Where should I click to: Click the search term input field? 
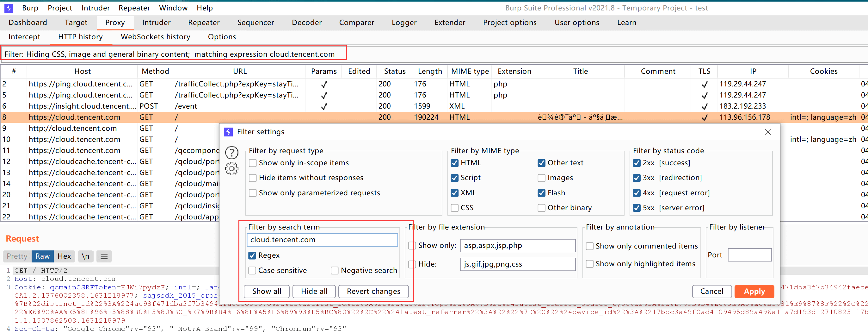tap(322, 240)
